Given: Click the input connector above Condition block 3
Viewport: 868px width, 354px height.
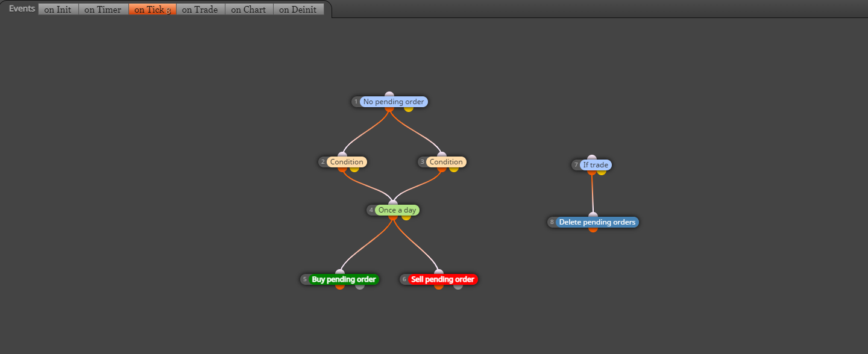Looking at the screenshot, I should click(442, 155).
